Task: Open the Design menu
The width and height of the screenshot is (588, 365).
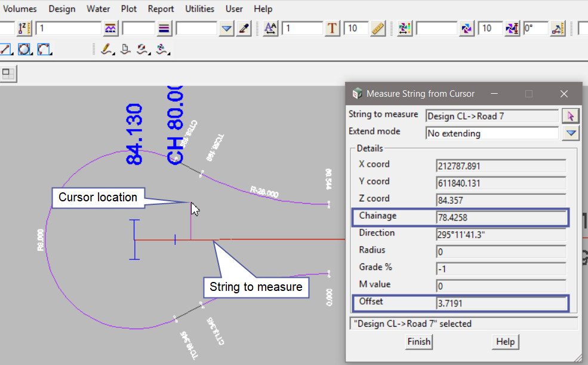Action: click(61, 9)
